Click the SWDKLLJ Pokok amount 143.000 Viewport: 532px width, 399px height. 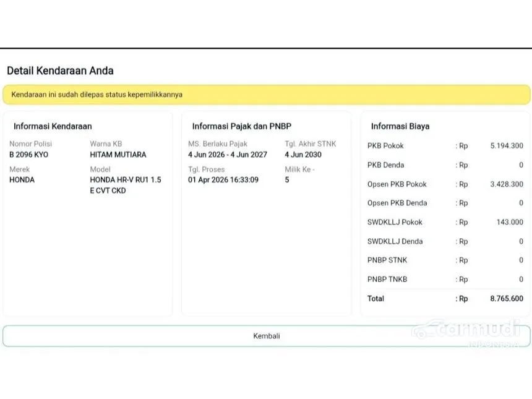coord(510,222)
